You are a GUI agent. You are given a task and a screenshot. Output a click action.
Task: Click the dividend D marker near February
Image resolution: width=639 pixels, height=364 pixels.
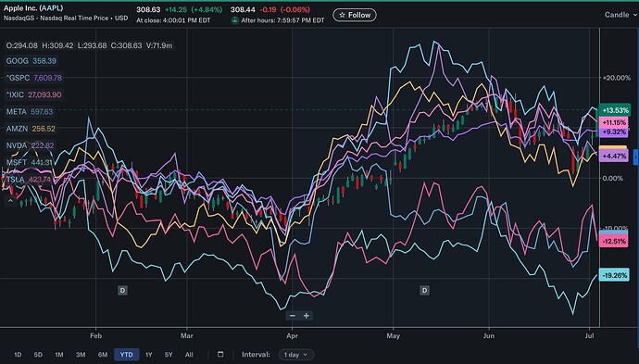coord(122,290)
